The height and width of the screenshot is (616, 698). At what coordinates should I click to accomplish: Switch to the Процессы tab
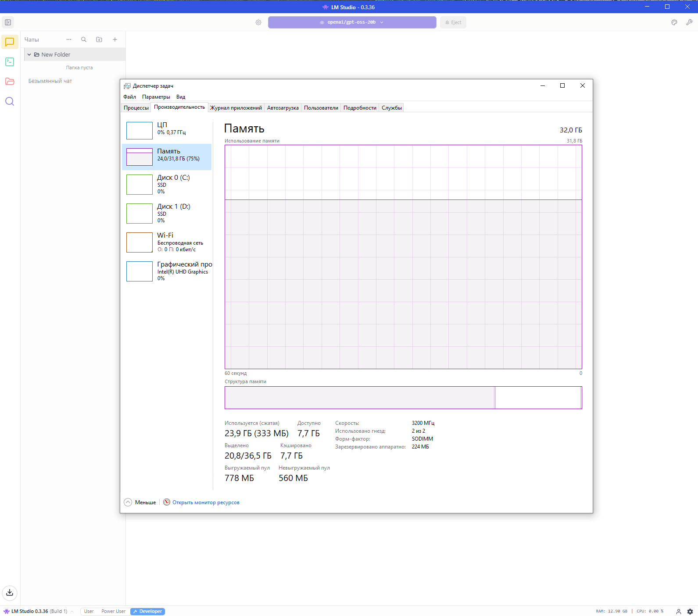(136, 108)
